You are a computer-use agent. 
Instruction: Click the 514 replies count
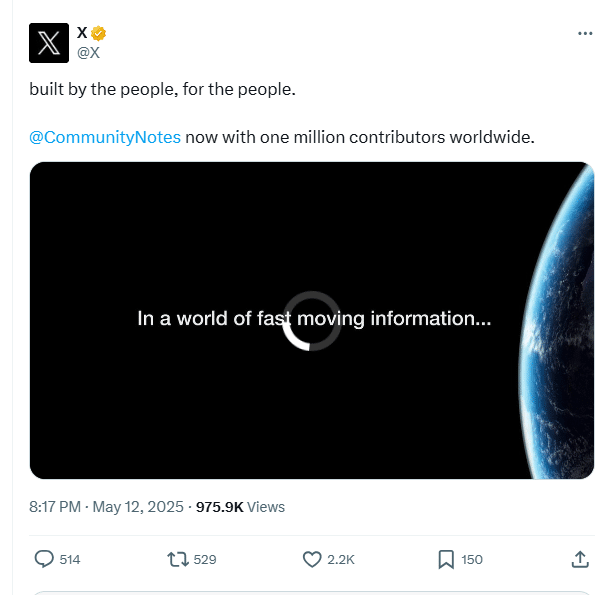click(x=70, y=560)
